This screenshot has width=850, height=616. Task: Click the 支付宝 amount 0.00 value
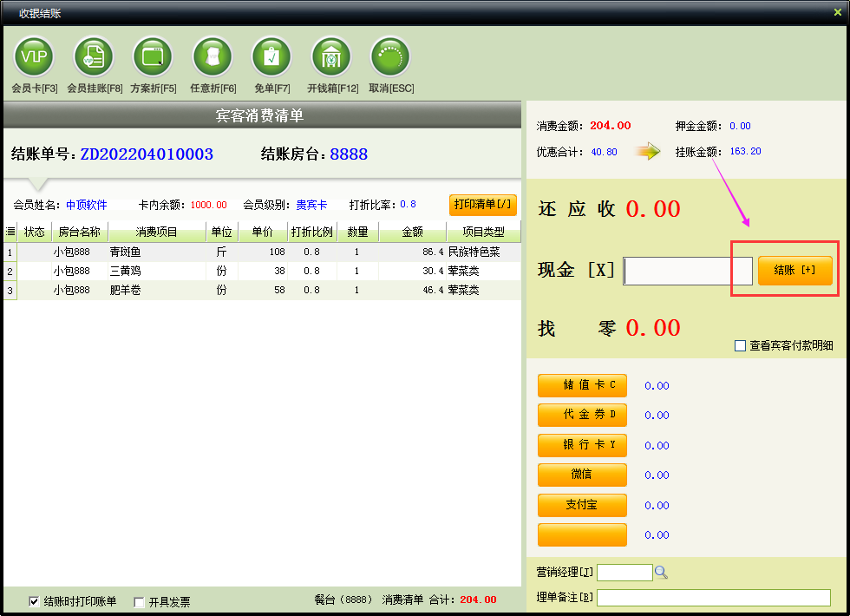pyautogui.click(x=657, y=505)
